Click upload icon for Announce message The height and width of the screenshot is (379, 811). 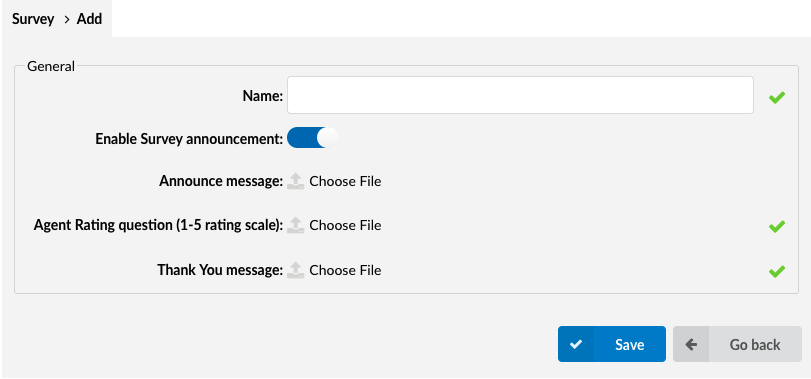click(296, 181)
